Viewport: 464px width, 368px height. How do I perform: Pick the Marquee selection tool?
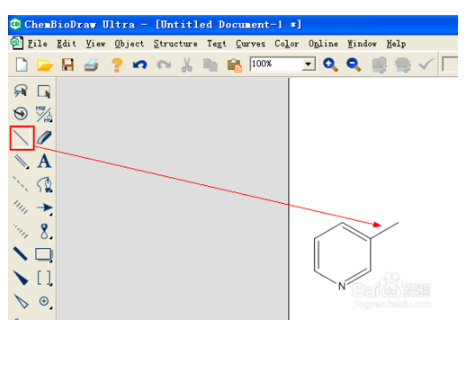pos(44,91)
